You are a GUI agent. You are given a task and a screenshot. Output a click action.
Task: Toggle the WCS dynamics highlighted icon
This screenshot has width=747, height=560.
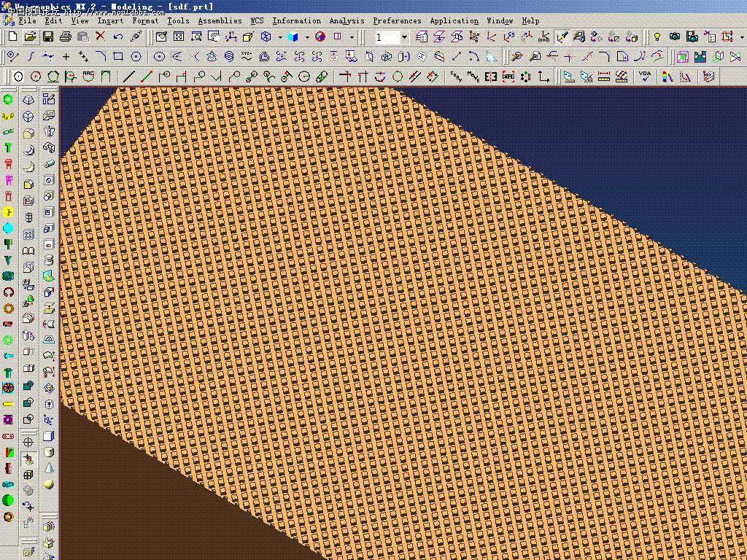(x=562, y=36)
